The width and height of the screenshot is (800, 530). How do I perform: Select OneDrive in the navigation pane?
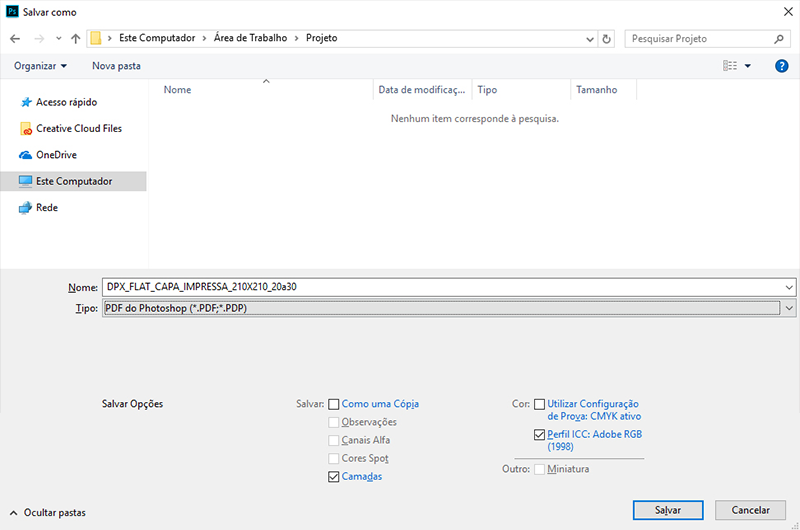tap(56, 155)
